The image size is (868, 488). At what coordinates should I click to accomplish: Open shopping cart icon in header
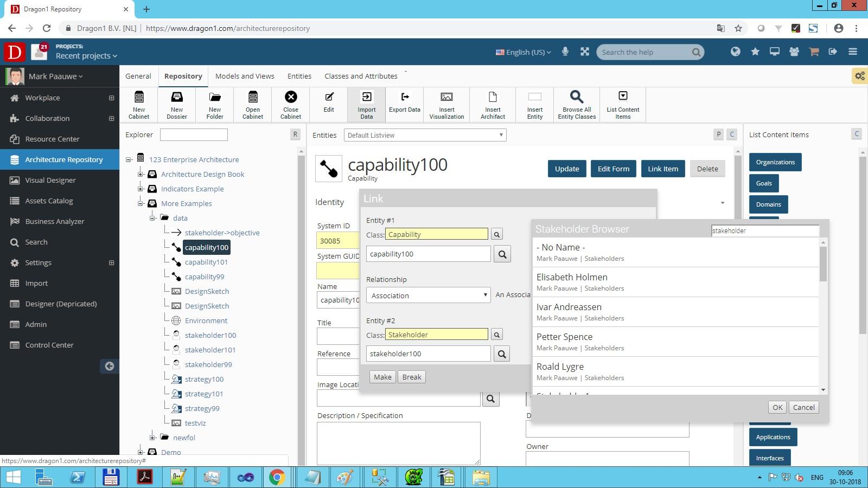pyautogui.click(x=813, y=52)
